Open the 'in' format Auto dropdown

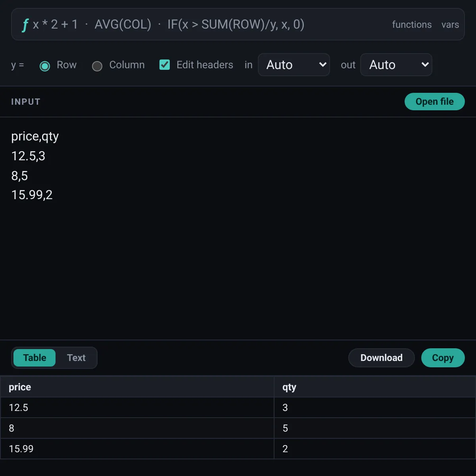(294, 65)
